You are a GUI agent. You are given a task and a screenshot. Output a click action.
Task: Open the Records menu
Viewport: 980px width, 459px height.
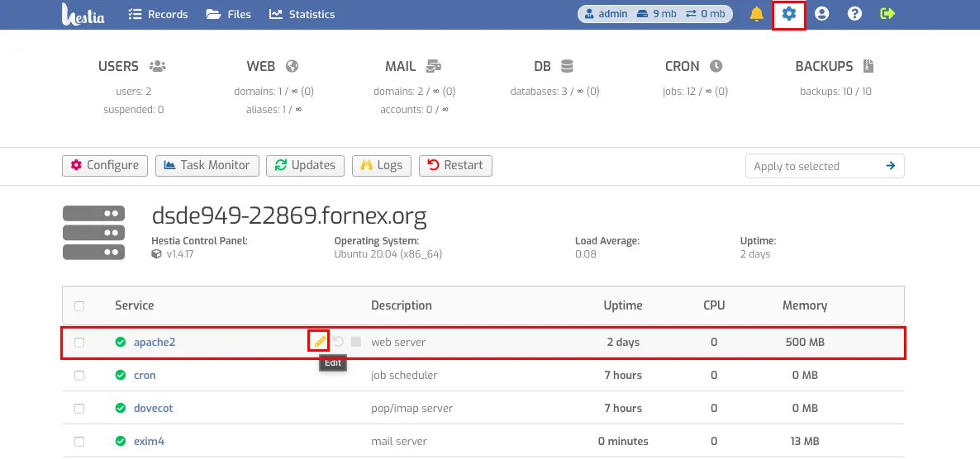(x=159, y=14)
